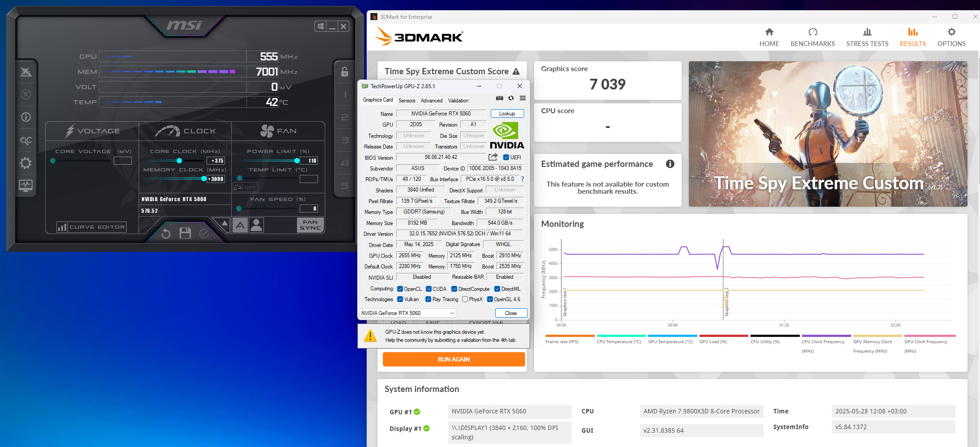The image size is (980, 447).
Task: Toggle Afterburner auto fan 'A' button
Action: pyautogui.click(x=240, y=225)
